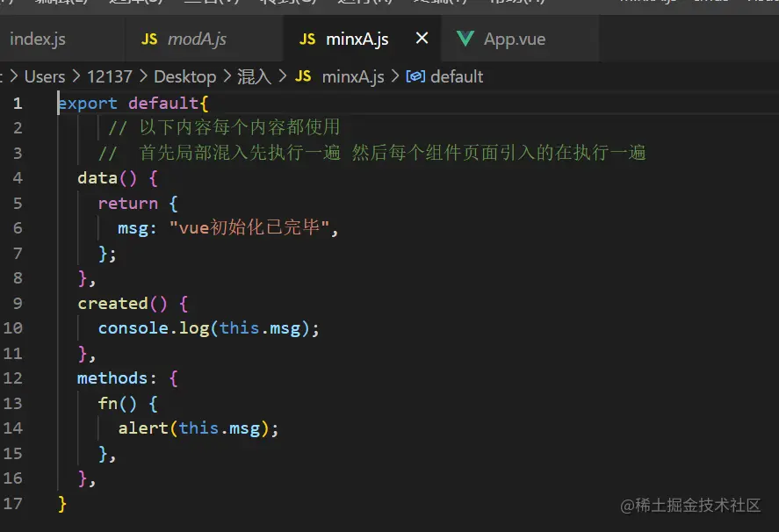Click 'alert' on line 14
This screenshot has width=779, height=532.
click(x=143, y=428)
